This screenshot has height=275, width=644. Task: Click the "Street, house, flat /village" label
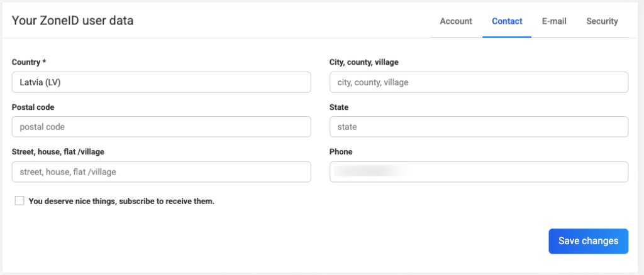[62, 152]
